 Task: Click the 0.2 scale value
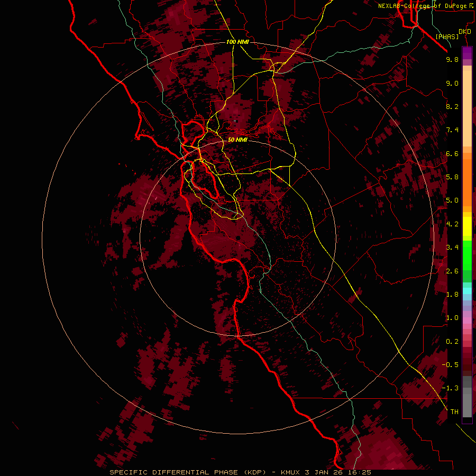pyautogui.click(x=452, y=342)
